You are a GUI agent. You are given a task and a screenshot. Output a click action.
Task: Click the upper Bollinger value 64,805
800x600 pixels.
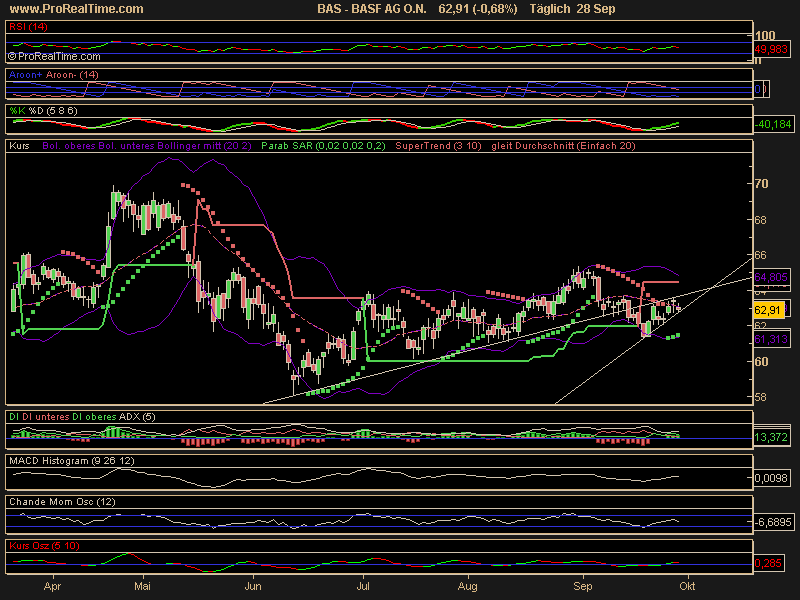click(771, 277)
